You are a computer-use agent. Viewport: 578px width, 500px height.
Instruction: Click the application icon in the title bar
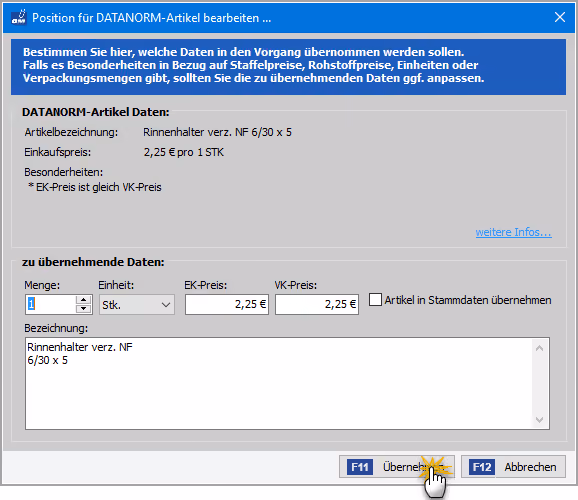tap(18, 17)
